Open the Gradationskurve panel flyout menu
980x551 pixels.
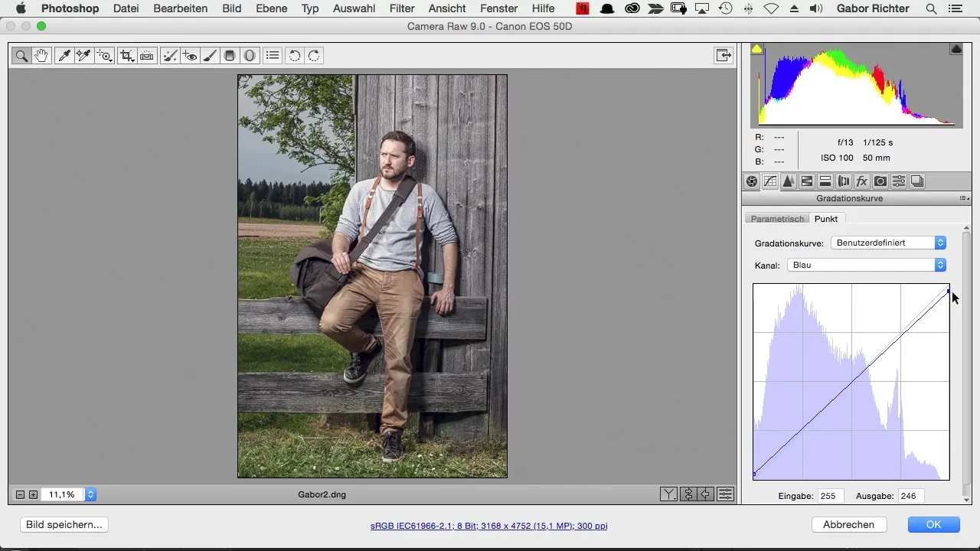click(965, 198)
